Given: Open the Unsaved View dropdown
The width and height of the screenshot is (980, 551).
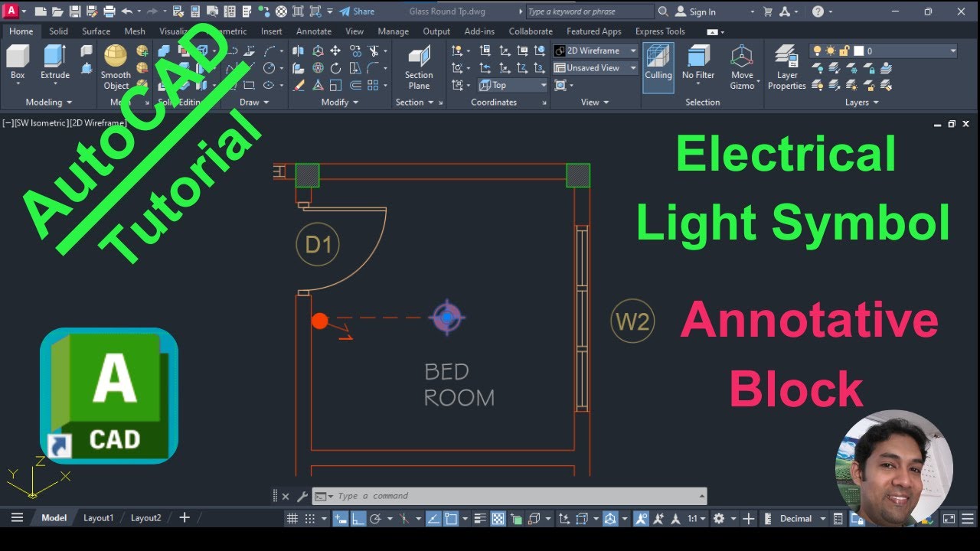Looking at the screenshot, I should pyautogui.click(x=596, y=68).
